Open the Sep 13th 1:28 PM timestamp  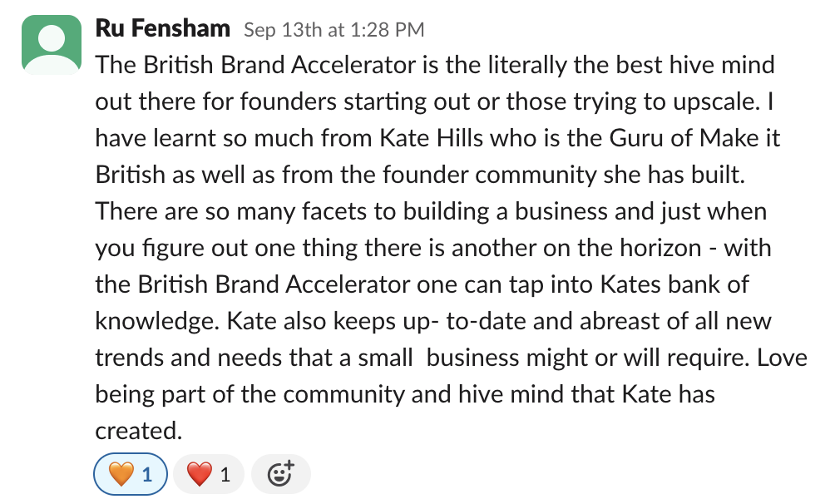tap(334, 30)
